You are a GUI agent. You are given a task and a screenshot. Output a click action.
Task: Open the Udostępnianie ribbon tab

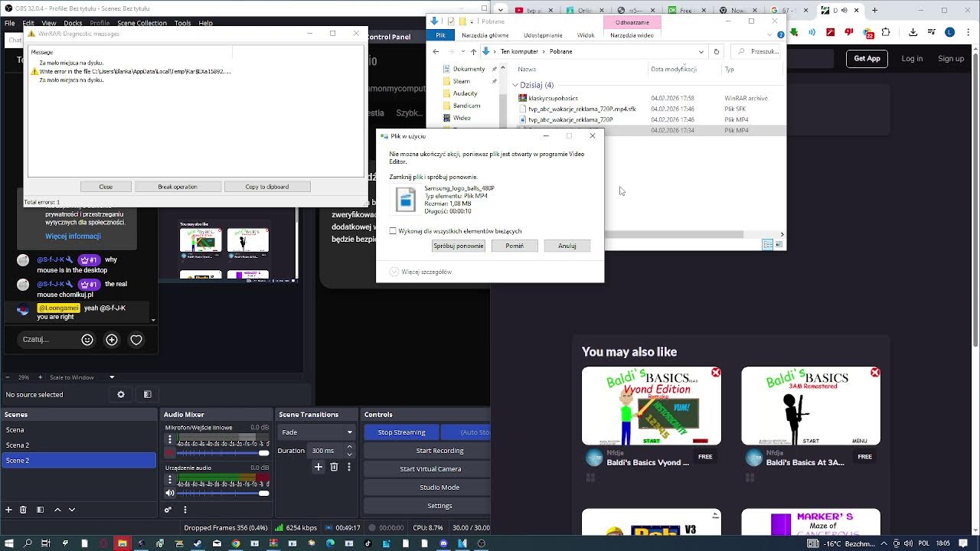point(543,35)
